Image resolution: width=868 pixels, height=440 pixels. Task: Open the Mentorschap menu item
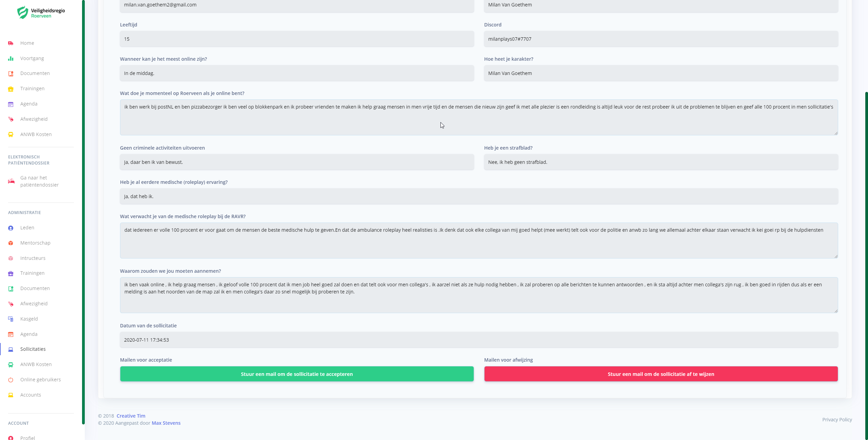[35, 243]
